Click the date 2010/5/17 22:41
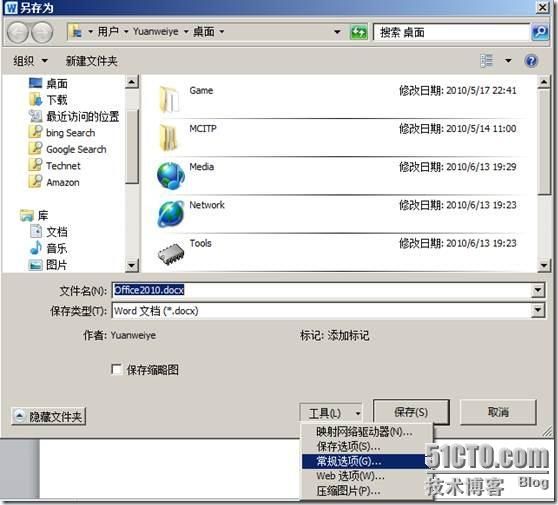This screenshot has width=558, height=505. click(x=481, y=90)
